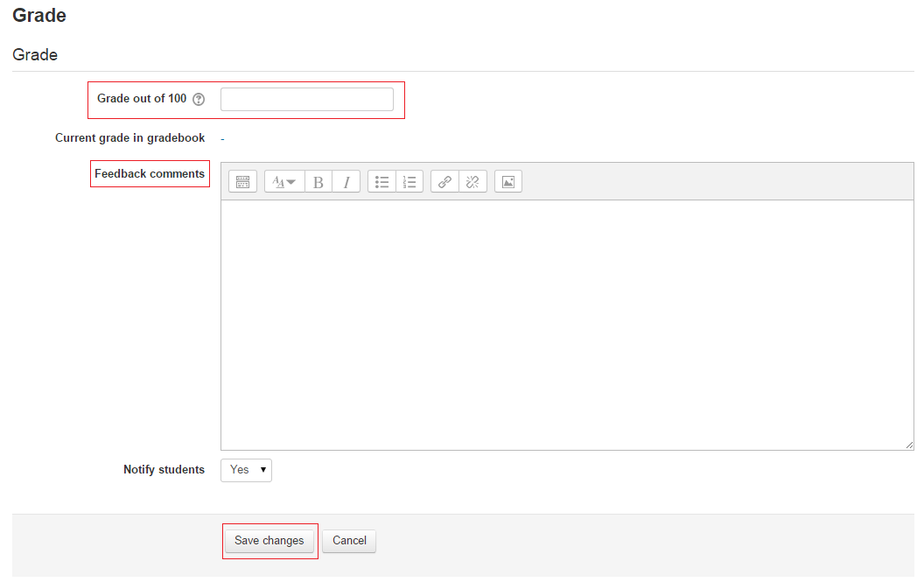
Task: Insert an ordered numbered list
Action: (409, 182)
